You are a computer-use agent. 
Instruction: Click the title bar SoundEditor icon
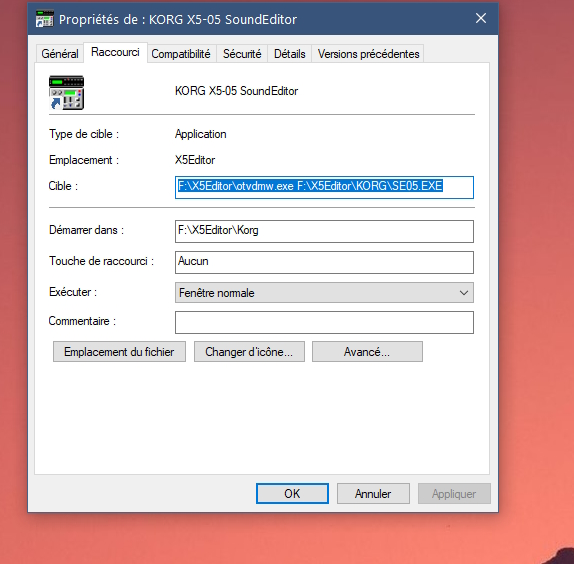pos(45,19)
